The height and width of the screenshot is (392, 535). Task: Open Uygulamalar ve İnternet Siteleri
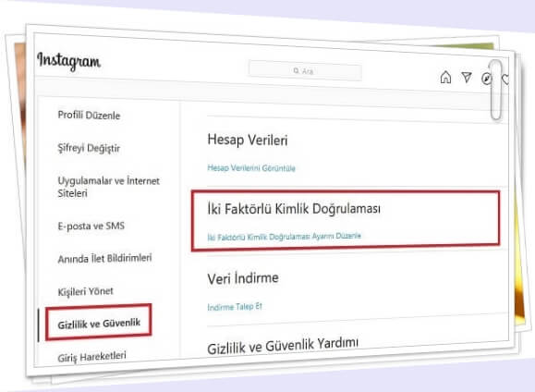[x=108, y=187]
